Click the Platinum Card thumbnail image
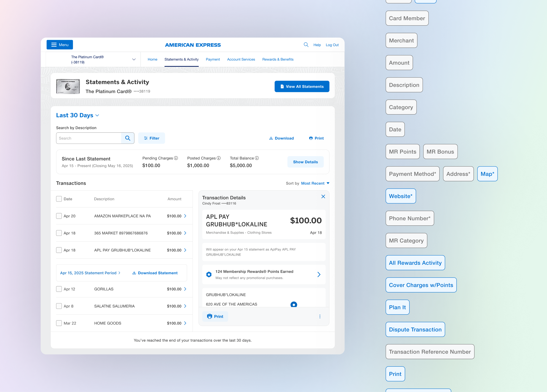Screen dimensions: 547x392 click(x=68, y=86)
